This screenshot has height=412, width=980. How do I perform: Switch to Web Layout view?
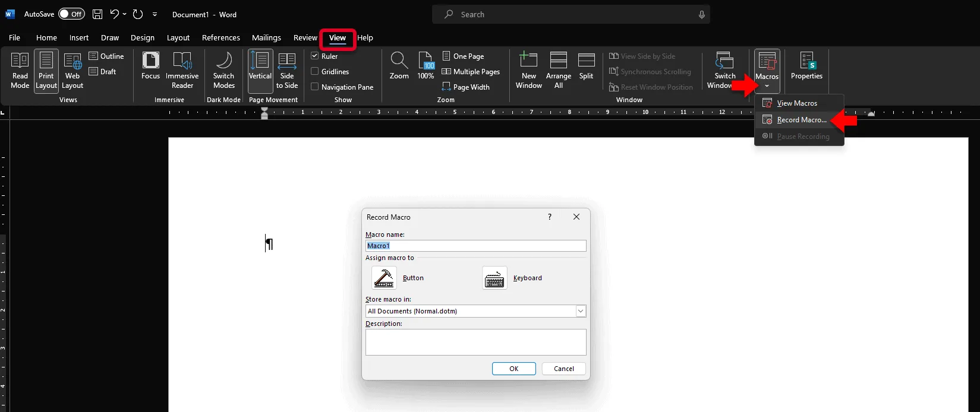tap(73, 71)
